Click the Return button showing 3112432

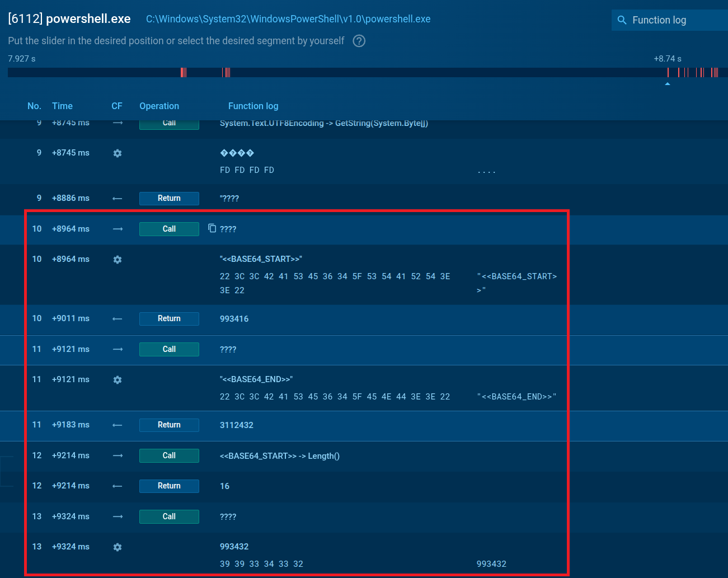tap(169, 425)
